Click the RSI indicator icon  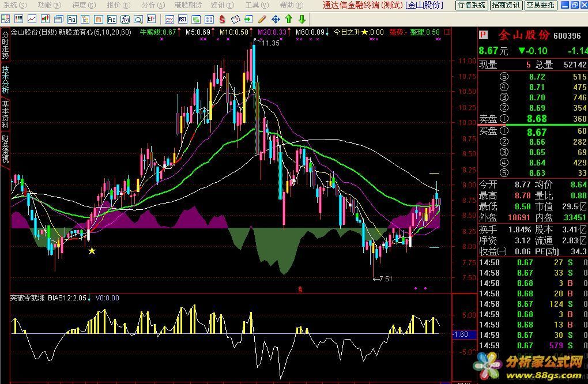183,19
